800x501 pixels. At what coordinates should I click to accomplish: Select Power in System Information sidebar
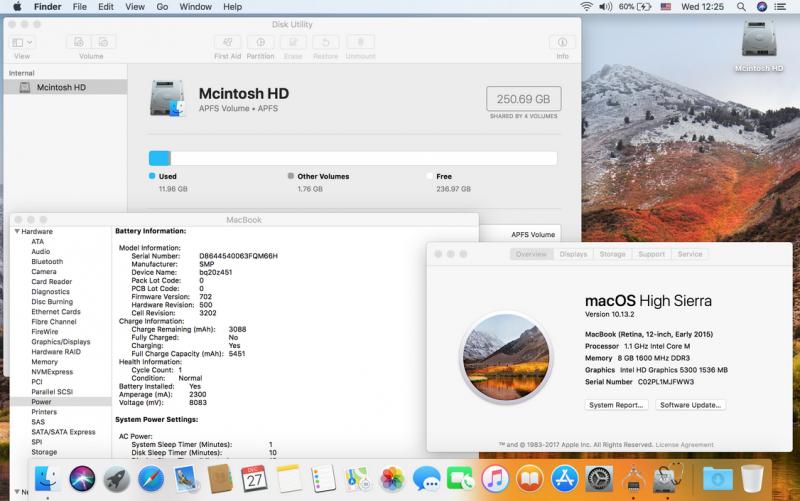(61, 402)
